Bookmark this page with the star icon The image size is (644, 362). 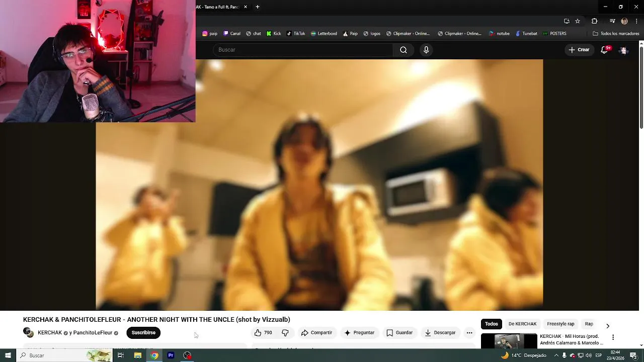(x=578, y=21)
